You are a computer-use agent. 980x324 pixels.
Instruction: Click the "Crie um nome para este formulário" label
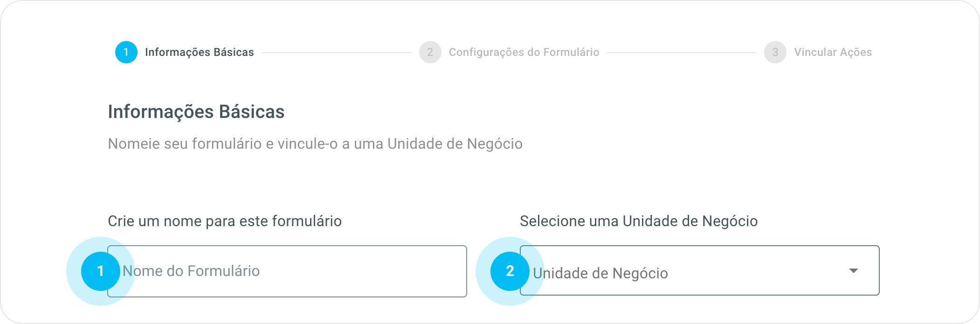(x=224, y=221)
